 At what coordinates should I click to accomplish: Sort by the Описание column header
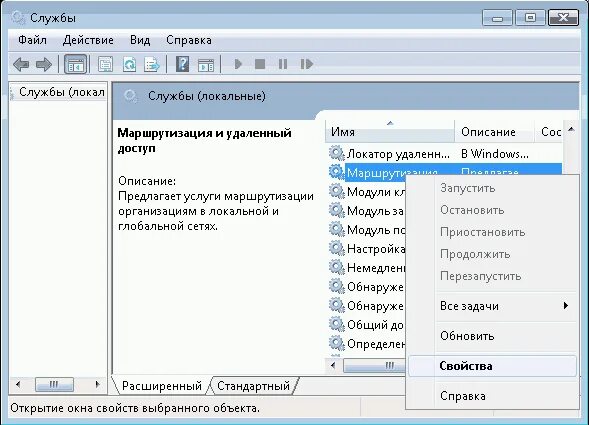coord(494,132)
